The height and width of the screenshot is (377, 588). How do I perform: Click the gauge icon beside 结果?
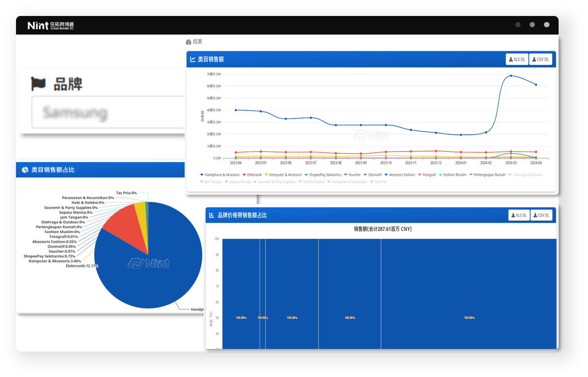189,42
